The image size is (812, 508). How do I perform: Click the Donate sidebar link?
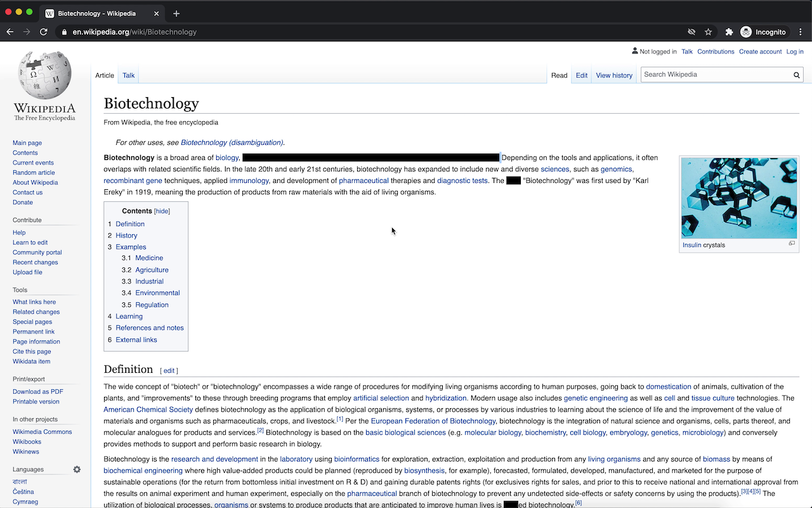point(23,203)
